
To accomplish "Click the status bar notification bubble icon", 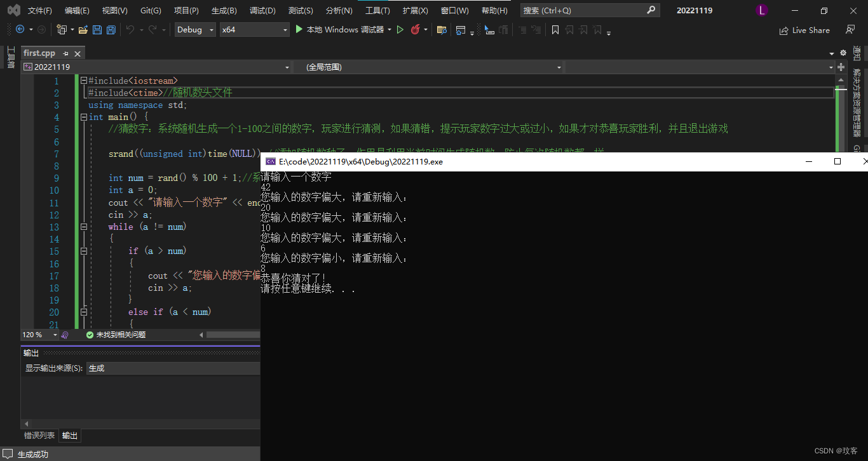I will [x=8, y=454].
